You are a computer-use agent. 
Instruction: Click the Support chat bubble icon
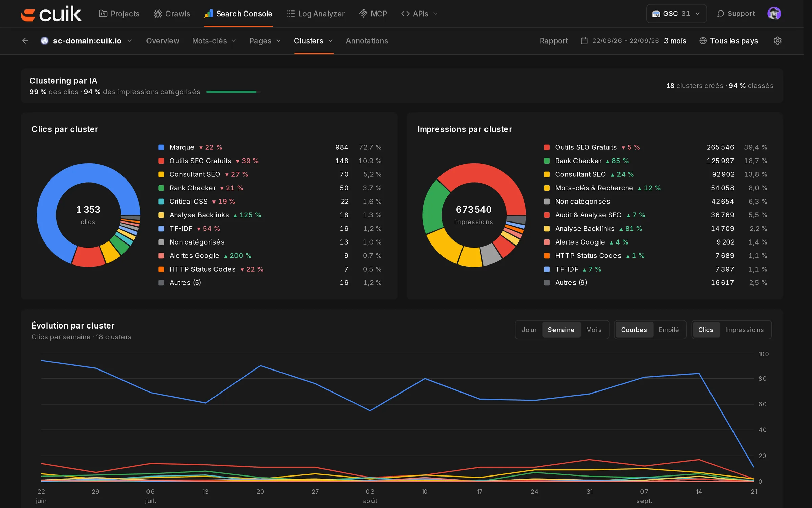720,14
